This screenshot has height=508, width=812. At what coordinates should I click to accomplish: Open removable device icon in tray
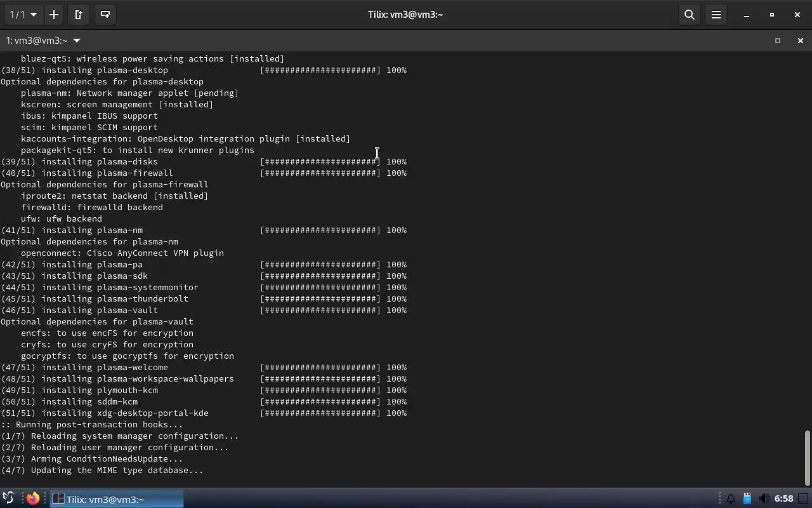click(x=747, y=499)
